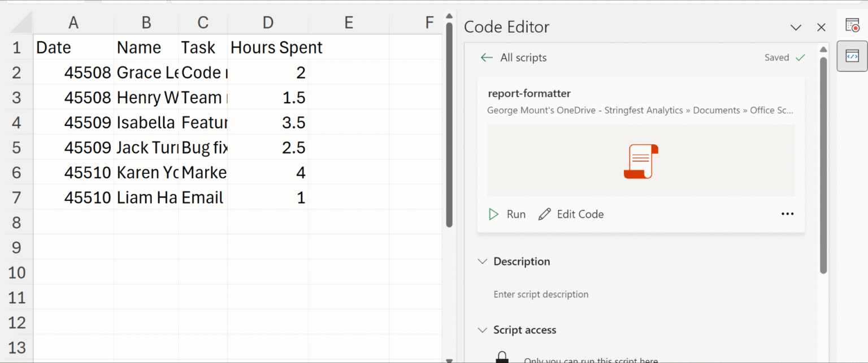Viewport: 868px width, 363px height.
Task: Go back to All scripts
Action: click(x=514, y=58)
